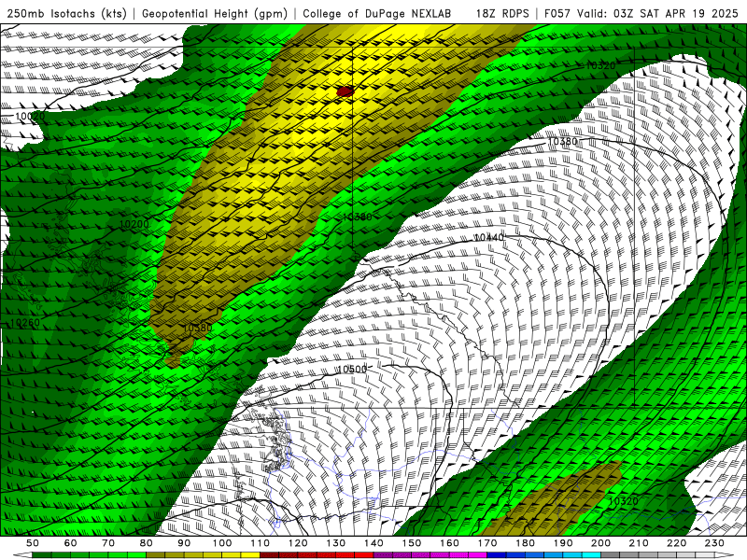Click the 10020 height contour label

point(30,116)
